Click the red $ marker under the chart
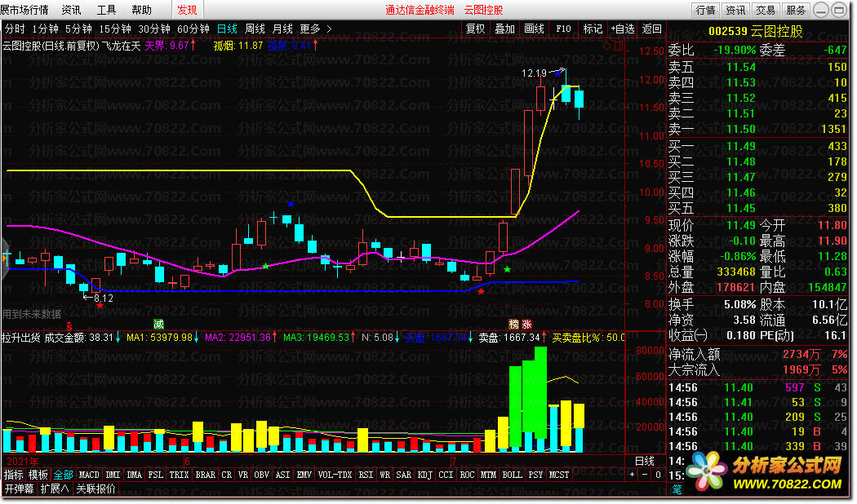Viewport: 857px width, 504px height. point(69,326)
